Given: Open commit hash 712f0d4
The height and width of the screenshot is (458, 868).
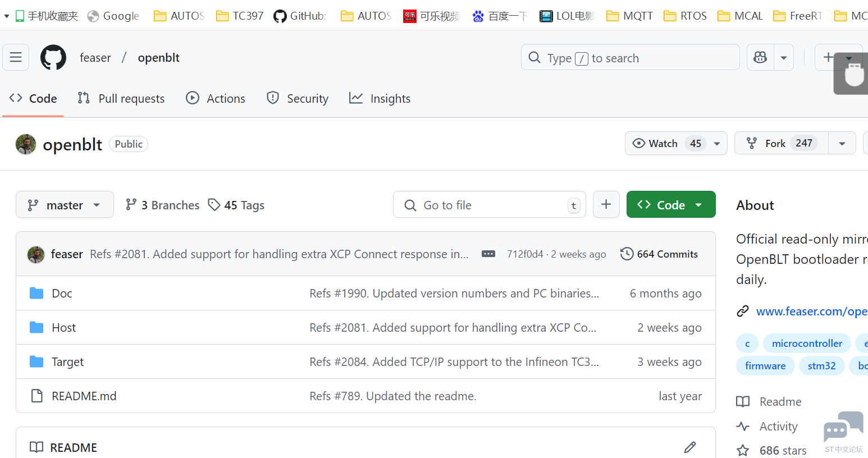Looking at the screenshot, I should click(525, 254).
